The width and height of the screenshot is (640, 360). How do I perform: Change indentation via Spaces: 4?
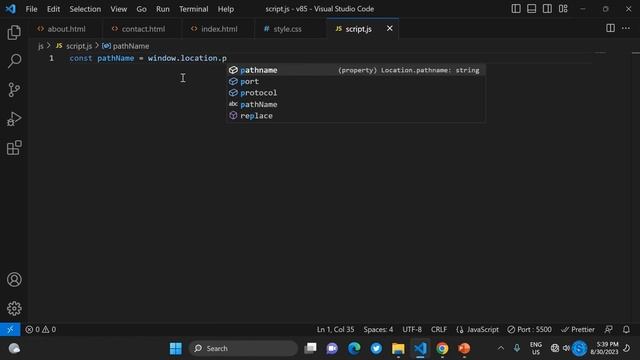[x=378, y=329]
